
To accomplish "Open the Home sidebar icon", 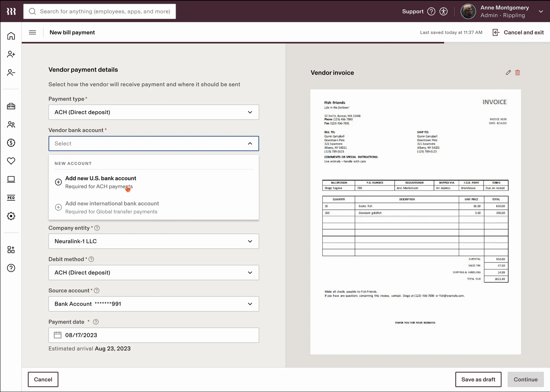I will point(11,36).
